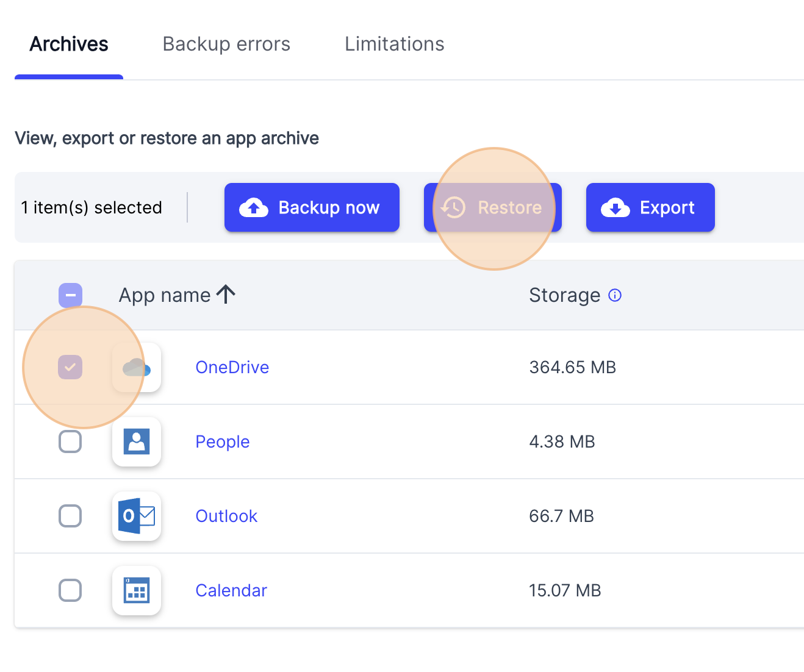Click the Outlook mail app icon
Image resolution: width=804 pixels, height=672 pixels.
click(x=137, y=516)
